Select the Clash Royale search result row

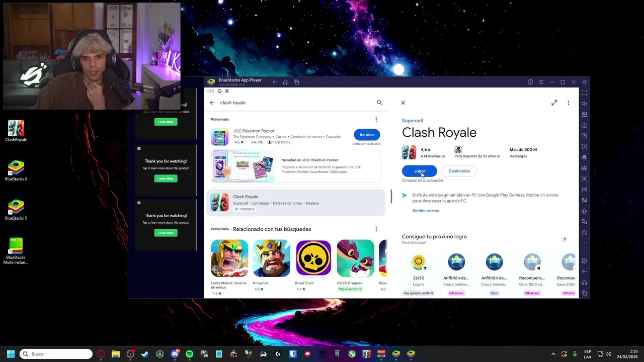coord(296,203)
